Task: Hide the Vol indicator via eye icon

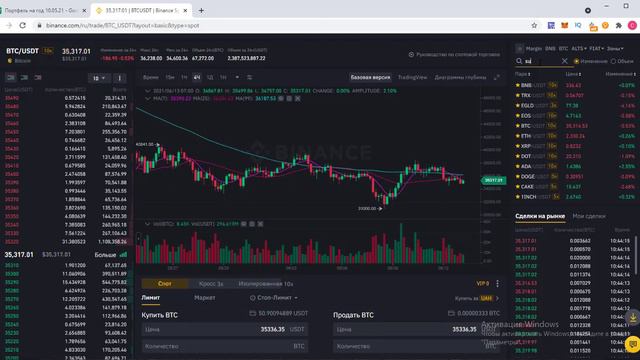Action: coord(244,224)
